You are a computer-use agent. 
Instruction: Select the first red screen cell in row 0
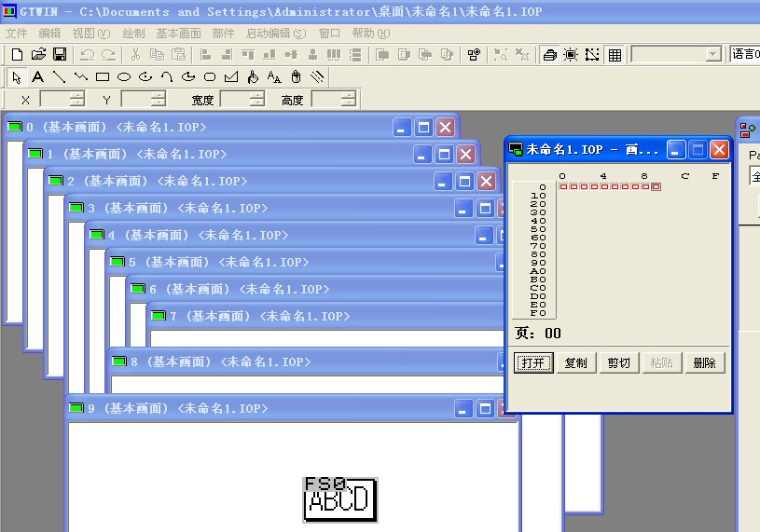(x=563, y=187)
